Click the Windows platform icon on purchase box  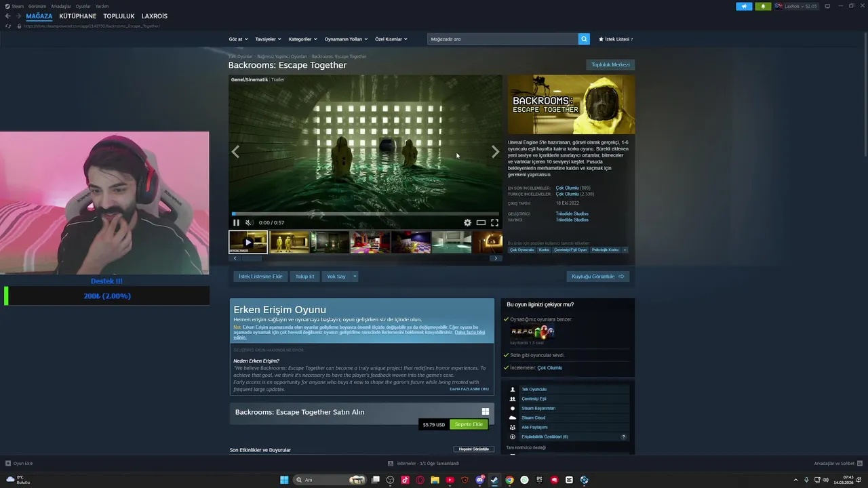coord(486,411)
